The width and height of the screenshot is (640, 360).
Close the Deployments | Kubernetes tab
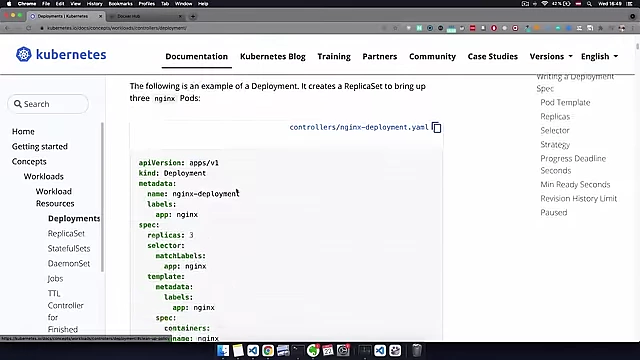100,16
